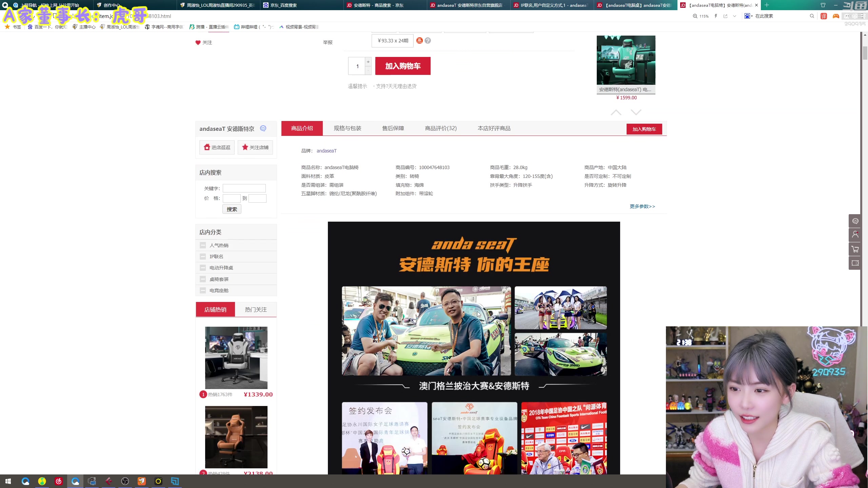Open user account icon in right sidebar

pos(855,235)
